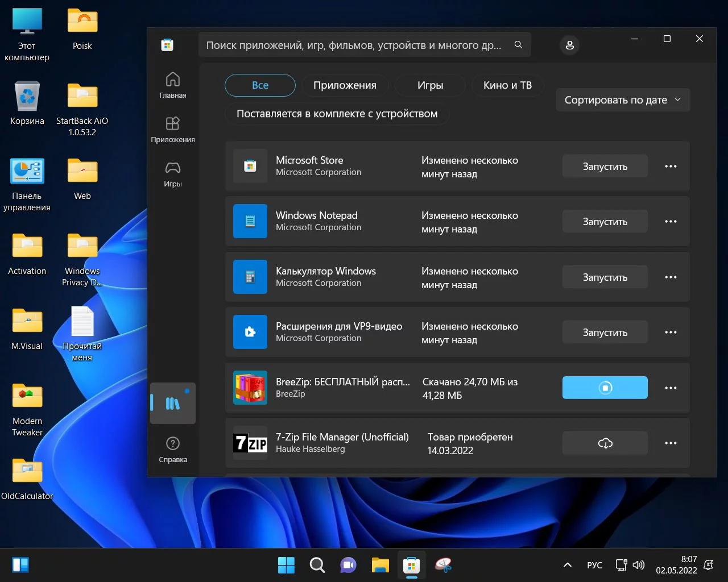The height and width of the screenshot is (582, 728).
Task: Open more options for Microsoft Store row
Action: (671, 167)
